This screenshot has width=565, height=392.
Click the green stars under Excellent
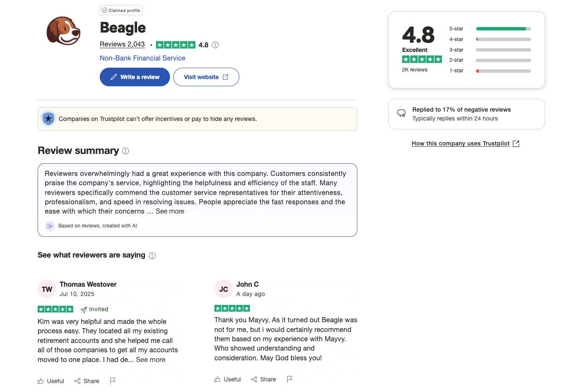pyautogui.click(x=422, y=59)
